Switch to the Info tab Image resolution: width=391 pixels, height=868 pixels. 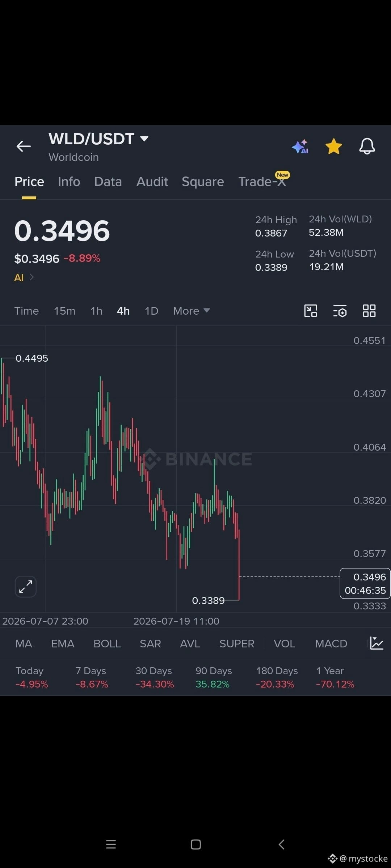pyautogui.click(x=69, y=182)
